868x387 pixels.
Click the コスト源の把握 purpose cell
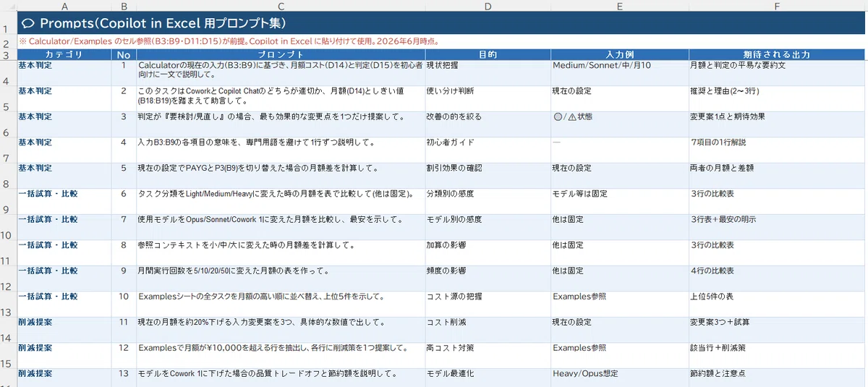pyautogui.click(x=488, y=305)
